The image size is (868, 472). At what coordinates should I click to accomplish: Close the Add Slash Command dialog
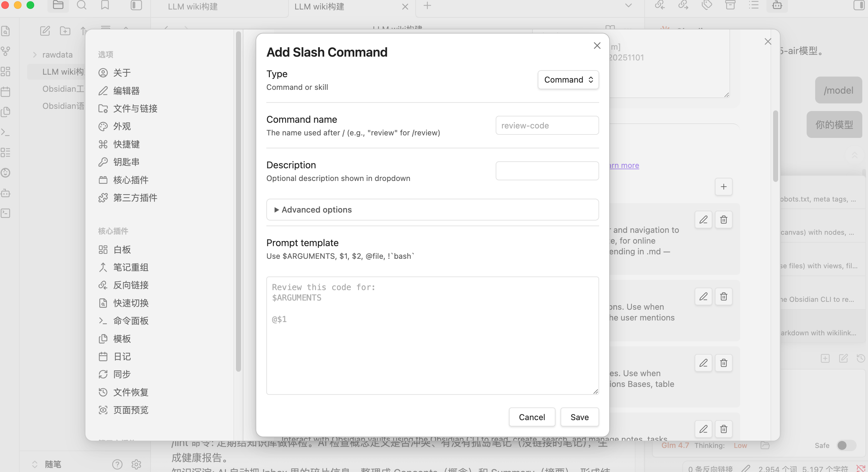[x=597, y=46]
